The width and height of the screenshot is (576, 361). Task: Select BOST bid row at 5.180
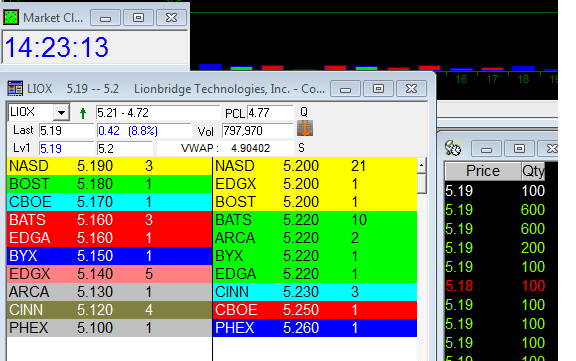[x=109, y=184]
